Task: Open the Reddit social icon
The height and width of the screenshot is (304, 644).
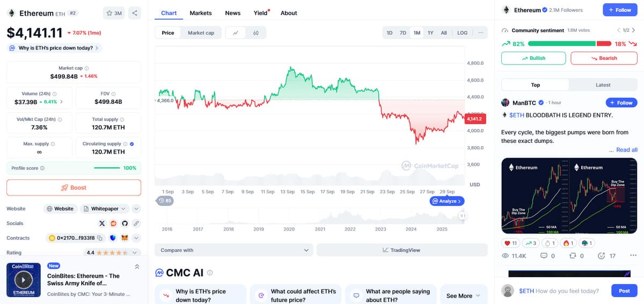Action: [114, 223]
